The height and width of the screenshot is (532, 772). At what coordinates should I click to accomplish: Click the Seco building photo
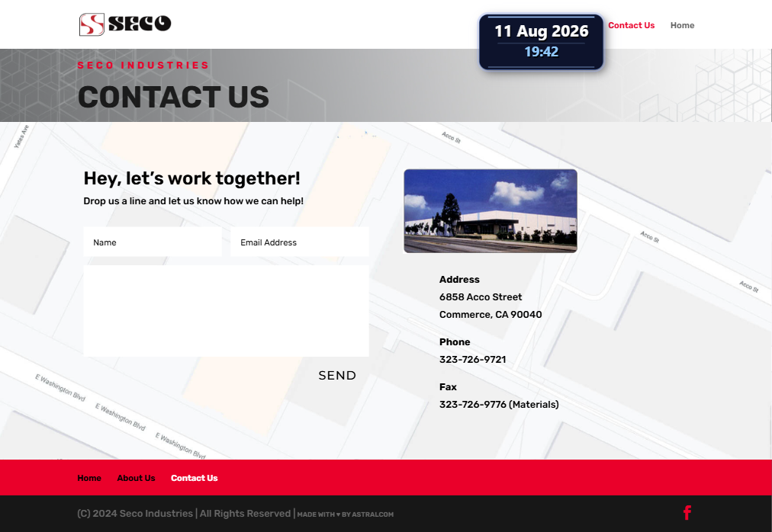(x=491, y=211)
